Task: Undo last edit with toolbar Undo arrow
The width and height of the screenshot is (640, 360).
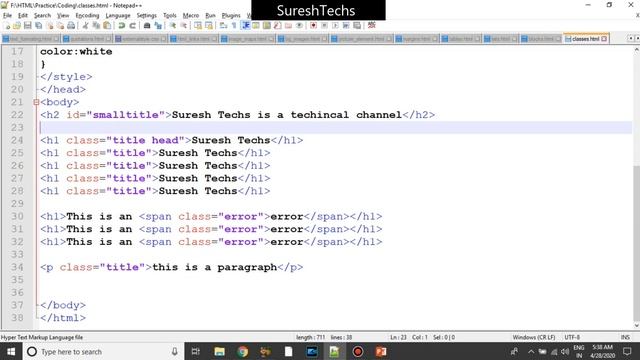Action: click(x=122, y=26)
